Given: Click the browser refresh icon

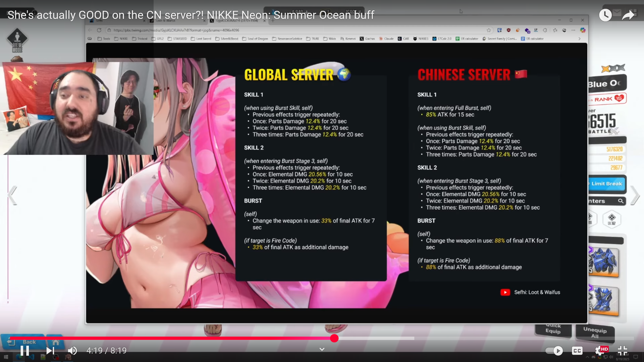Looking at the screenshot, I should 99,30.
